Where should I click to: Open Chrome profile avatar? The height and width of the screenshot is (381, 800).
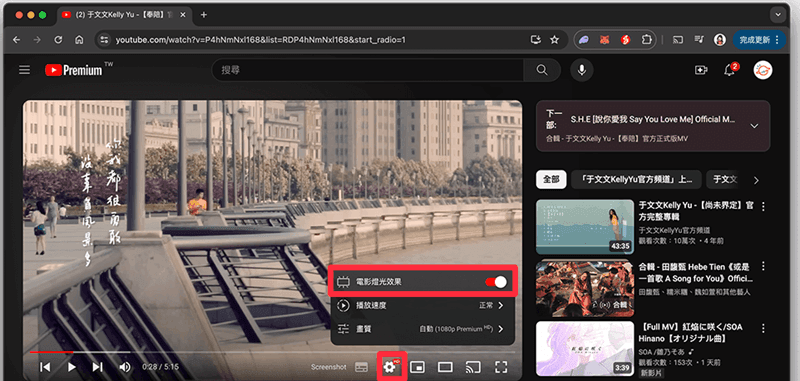719,40
